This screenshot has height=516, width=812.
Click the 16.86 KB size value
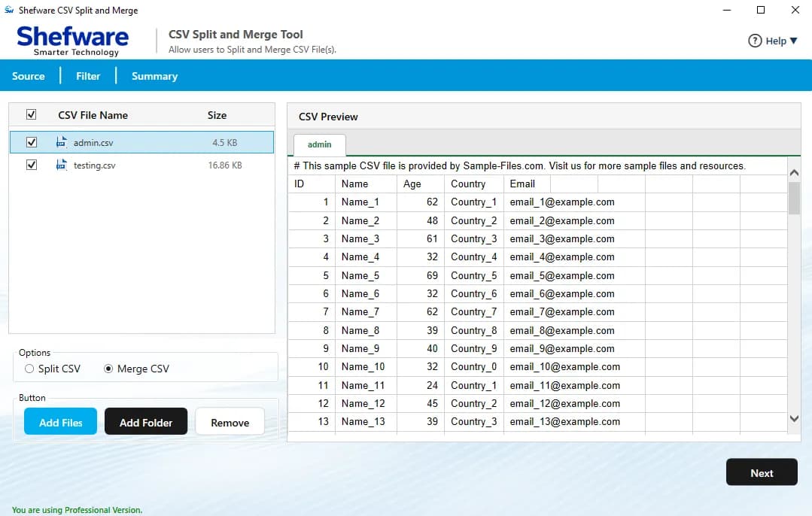(225, 165)
